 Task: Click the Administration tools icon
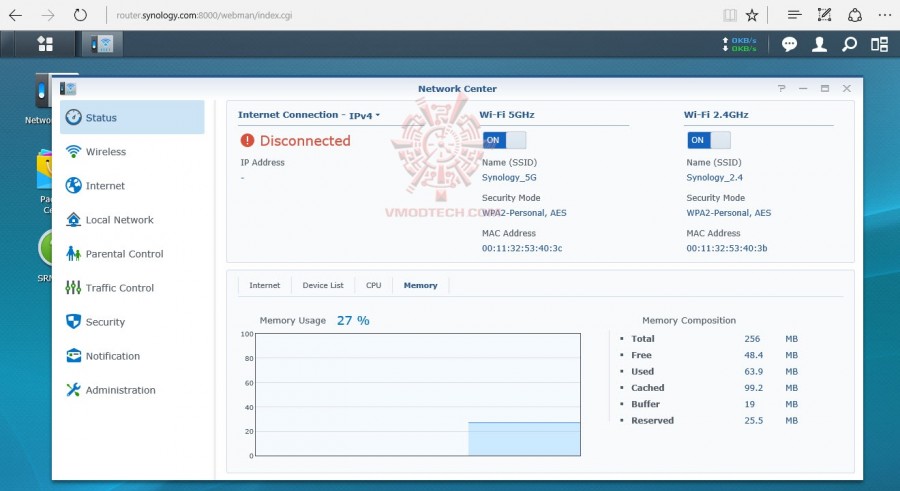[x=73, y=390]
